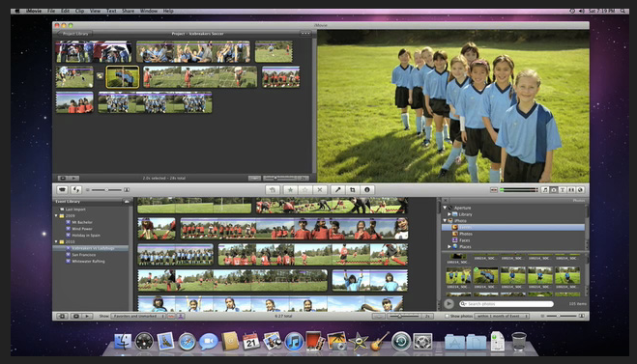Open the Clip menu

tap(79, 11)
